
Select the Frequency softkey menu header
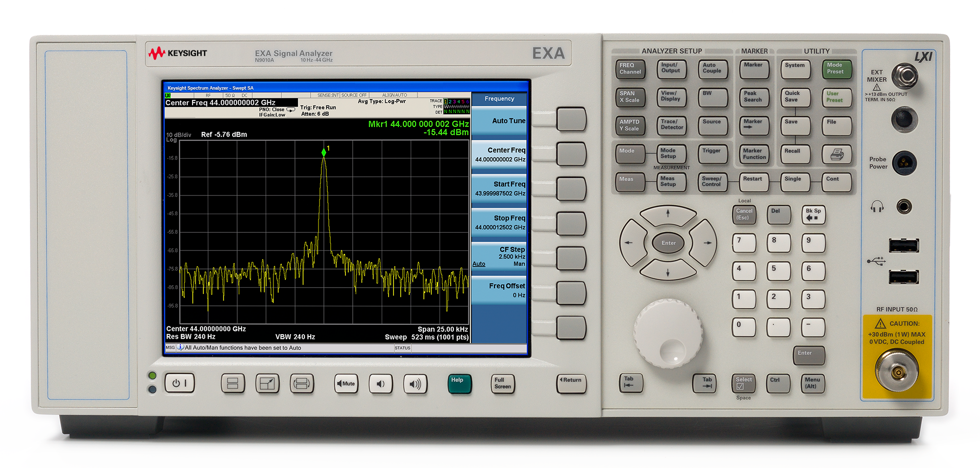point(499,99)
